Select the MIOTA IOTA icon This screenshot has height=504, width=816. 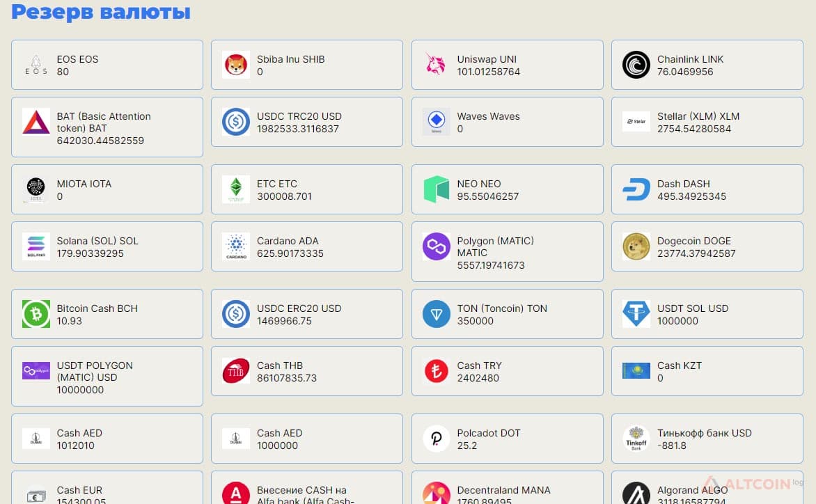(36, 189)
